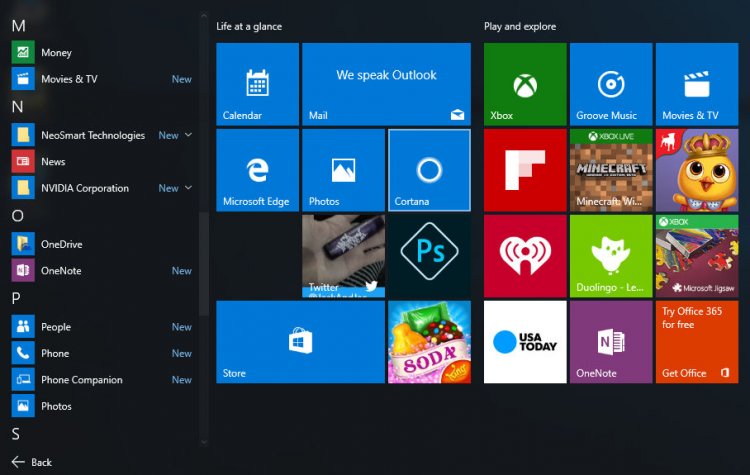Click the Life at a glance group title
This screenshot has width=750, height=475.
(249, 26)
